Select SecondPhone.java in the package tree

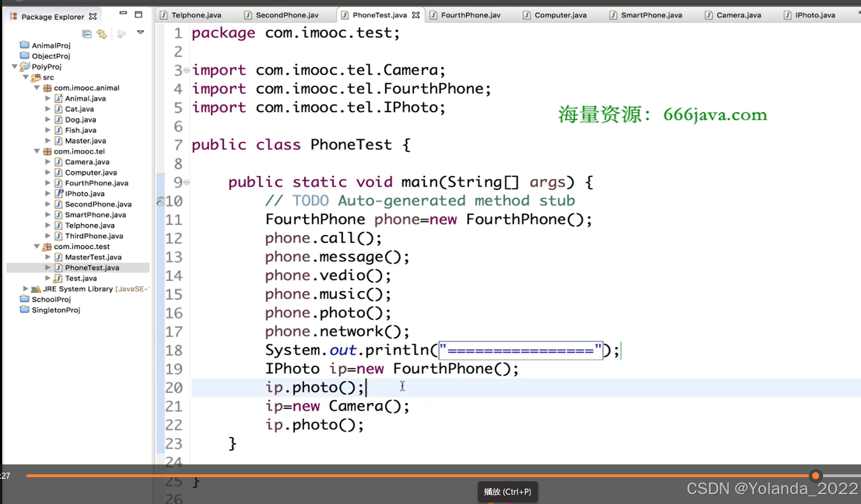click(98, 204)
